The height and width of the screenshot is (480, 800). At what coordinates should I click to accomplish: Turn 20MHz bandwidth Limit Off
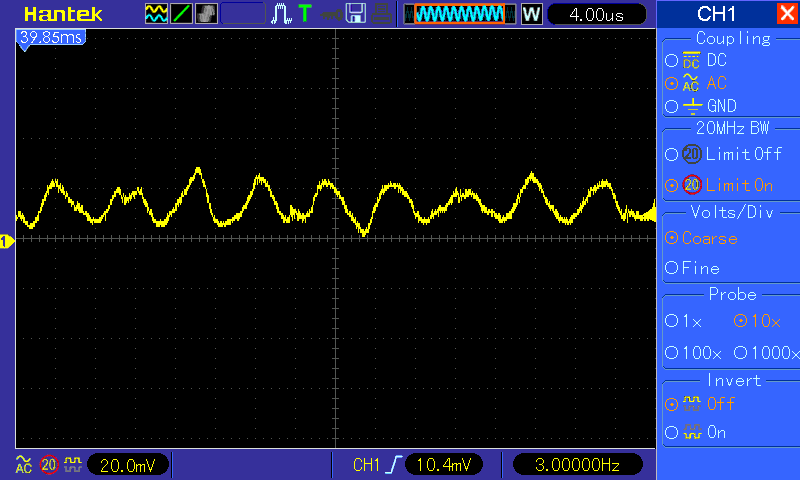coord(671,154)
